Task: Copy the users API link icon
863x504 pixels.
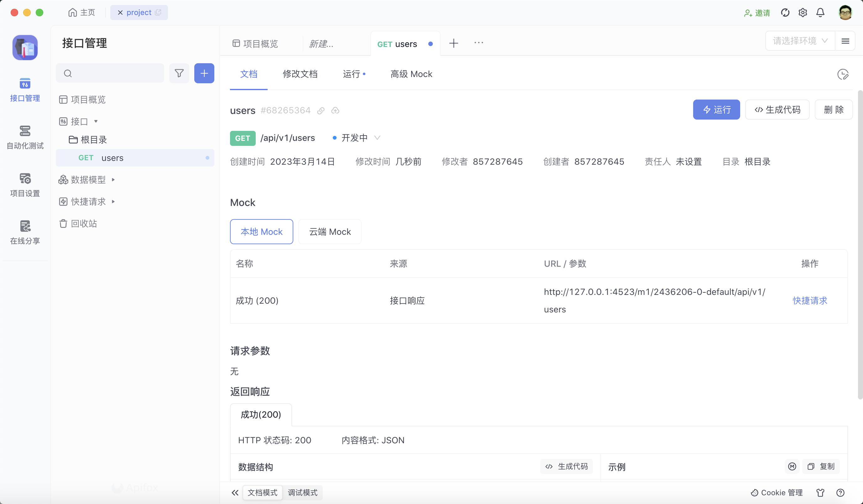Action: pyautogui.click(x=321, y=111)
